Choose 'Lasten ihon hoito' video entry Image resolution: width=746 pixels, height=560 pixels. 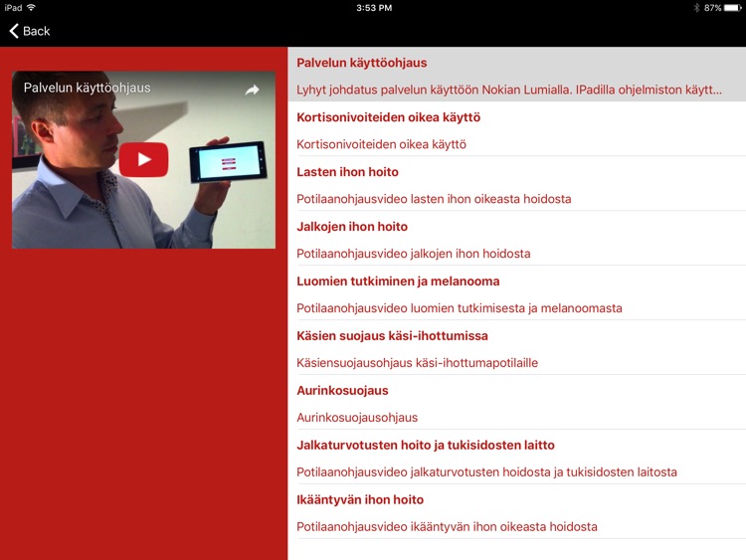[x=347, y=172]
